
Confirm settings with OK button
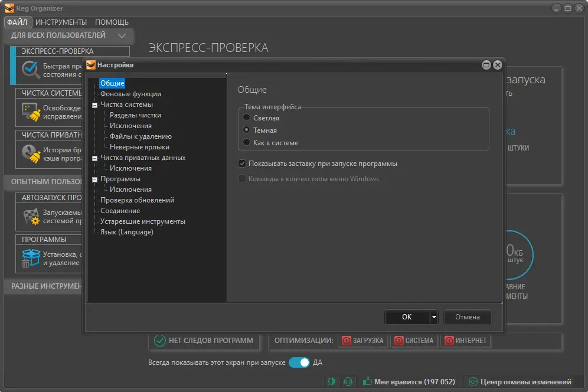point(407,317)
